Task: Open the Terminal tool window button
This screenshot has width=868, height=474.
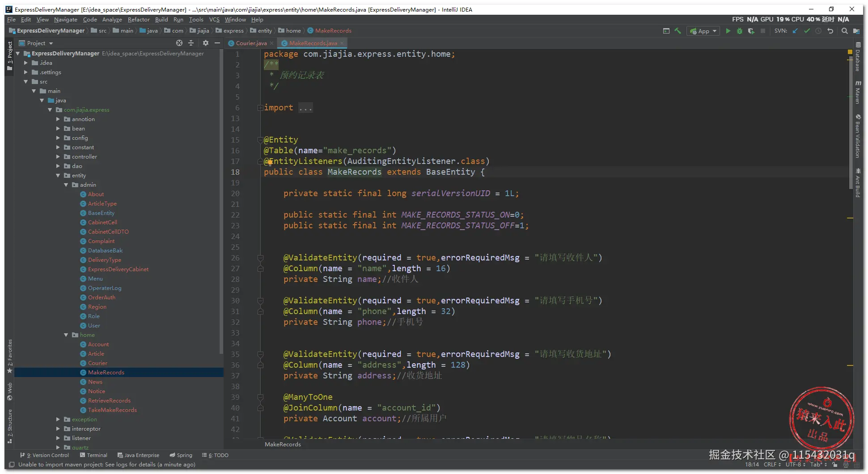Action: point(93,455)
